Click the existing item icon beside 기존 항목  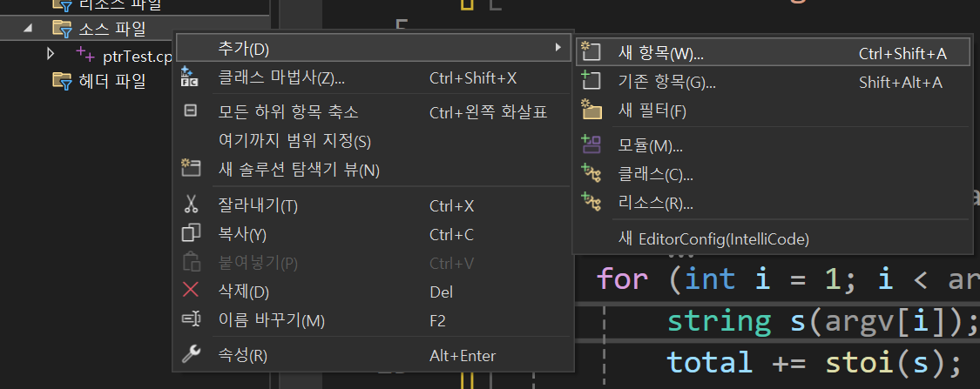point(590,80)
